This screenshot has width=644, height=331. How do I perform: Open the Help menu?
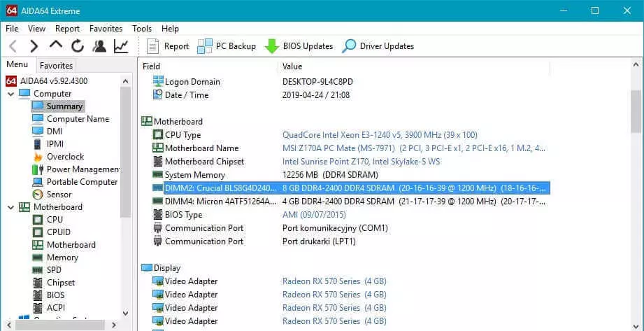click(x=170, y=29)
